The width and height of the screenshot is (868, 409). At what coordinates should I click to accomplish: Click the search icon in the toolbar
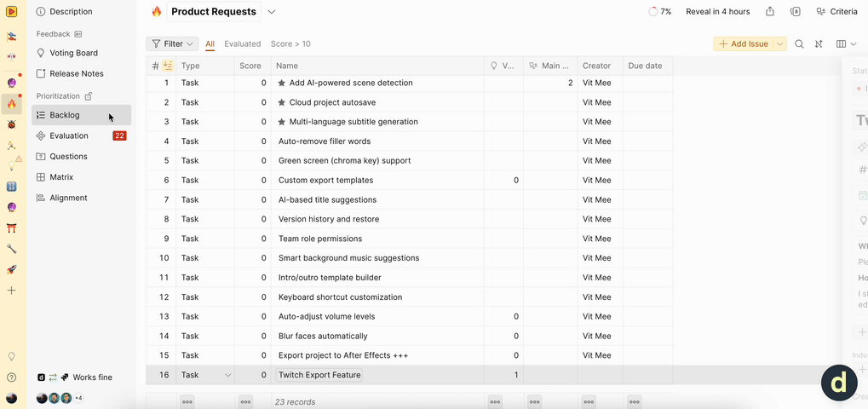coord(799,44)
